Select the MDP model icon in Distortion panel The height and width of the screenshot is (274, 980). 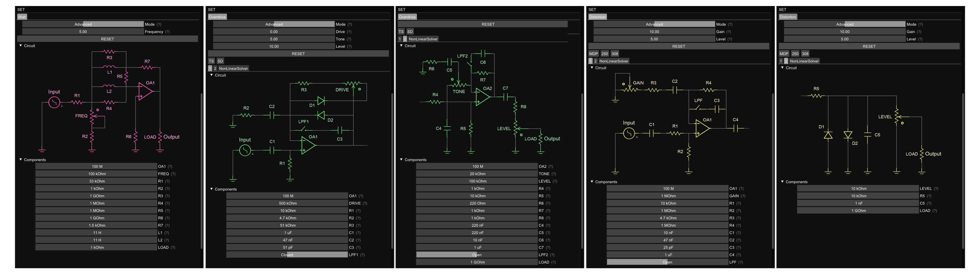[594, 53]
